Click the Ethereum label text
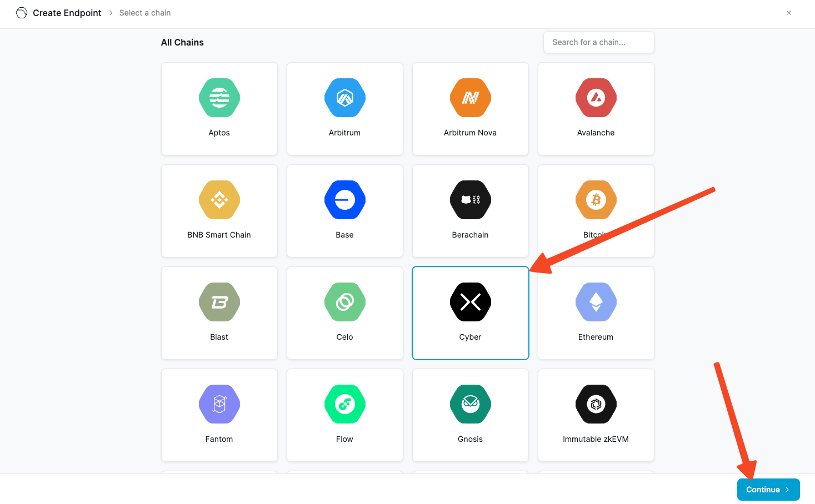This screenshot has height=504, width=815. pyautogui.click(x=596, y=337)
